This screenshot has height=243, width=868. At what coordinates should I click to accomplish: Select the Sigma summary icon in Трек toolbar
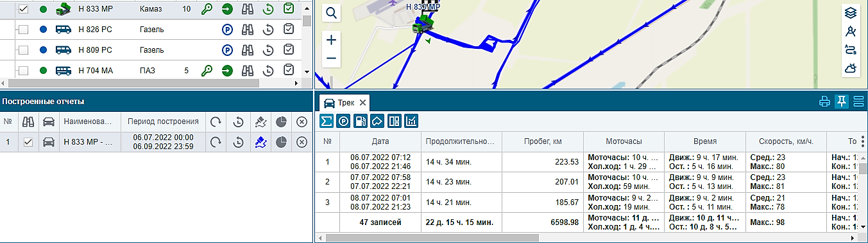pos(327,120)
